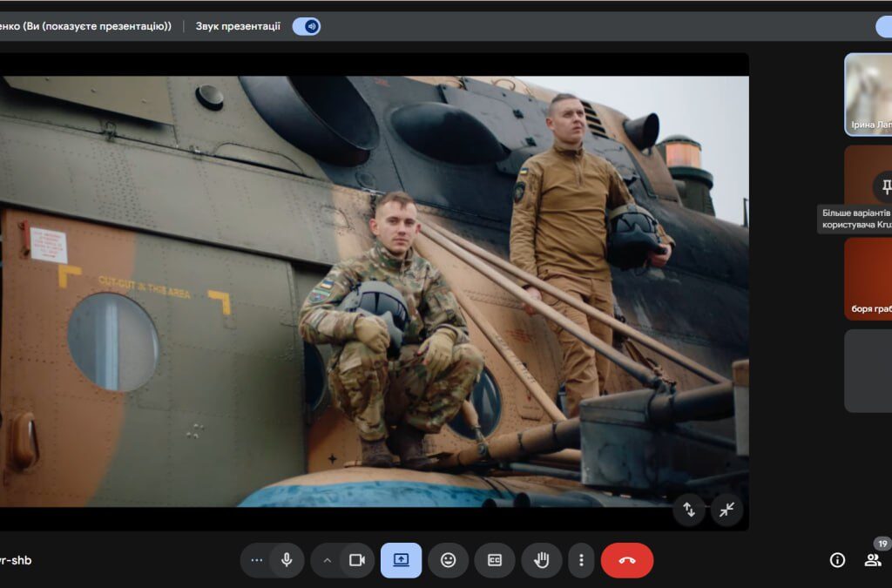Viewport: 892px width, 588px height.
Task: Mute the microphone
Action: [287, 560]
